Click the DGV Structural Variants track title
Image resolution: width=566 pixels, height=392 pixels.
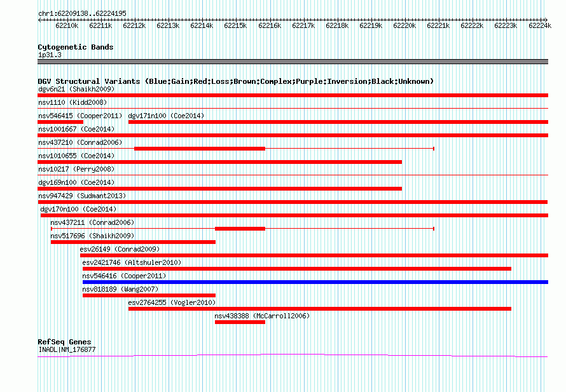[x=235, y=81]
